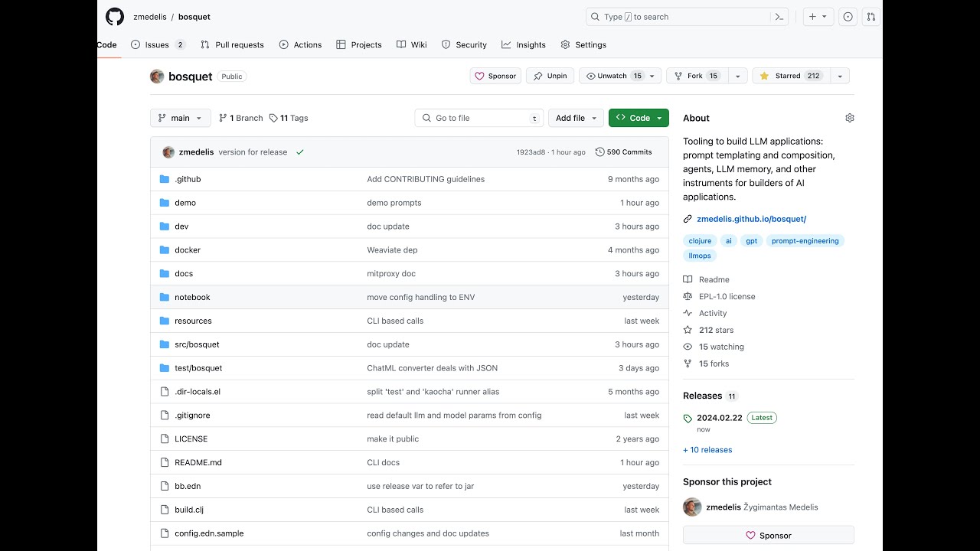This screenshot has height=551, width=980.
Task: Click the clojure topic tag
Action: click(x=700, y=241)
